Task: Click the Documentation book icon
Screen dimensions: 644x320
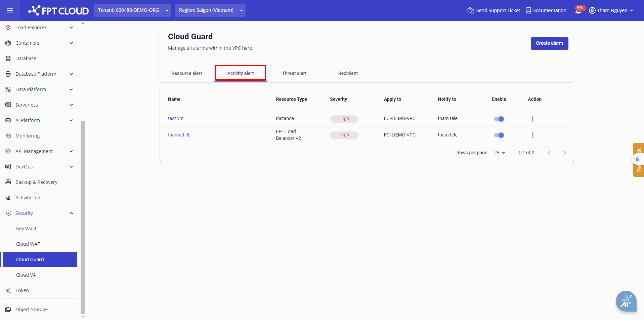Action: coord(528,10)
